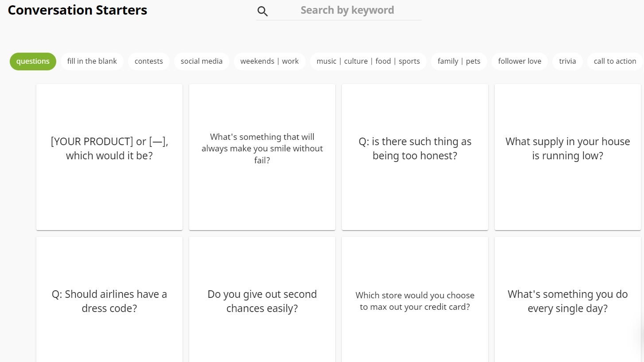The width and height of the screenshot is (644, 362).
Task: Select the questions category tab
Action: [33, 62]
